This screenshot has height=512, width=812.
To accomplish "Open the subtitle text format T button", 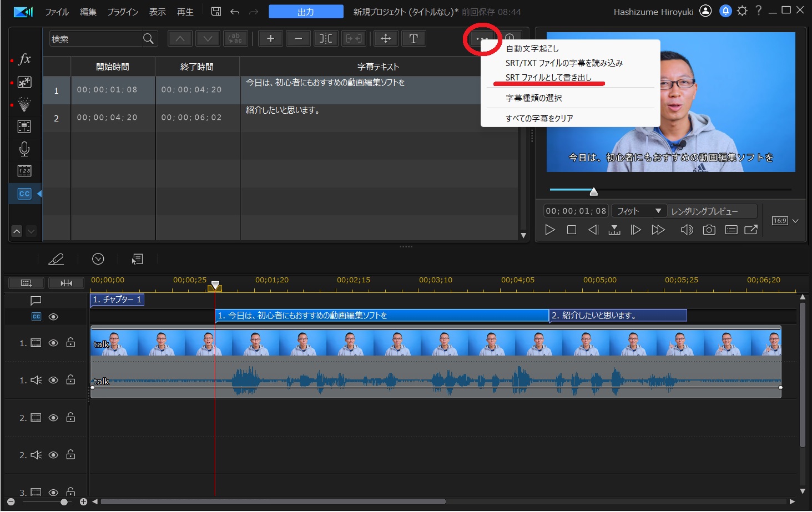I will [413, 39].
